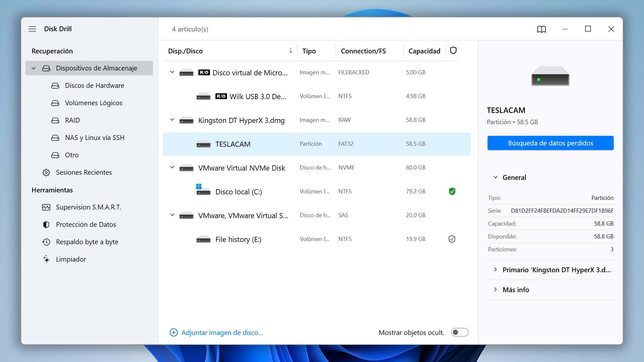
Task: Click the Windows drive icon of Disco local (C:)
Action: tap(203, 190)
